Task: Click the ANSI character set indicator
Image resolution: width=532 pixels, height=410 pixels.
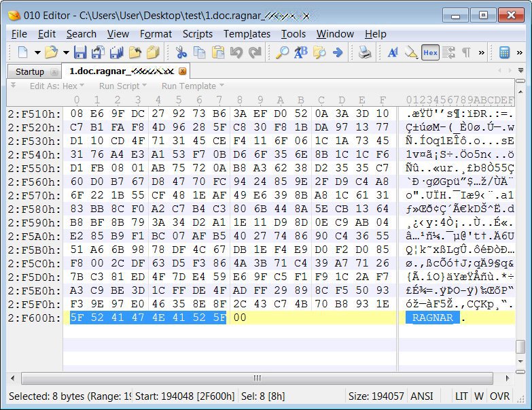Action: (x=422, y=396)
